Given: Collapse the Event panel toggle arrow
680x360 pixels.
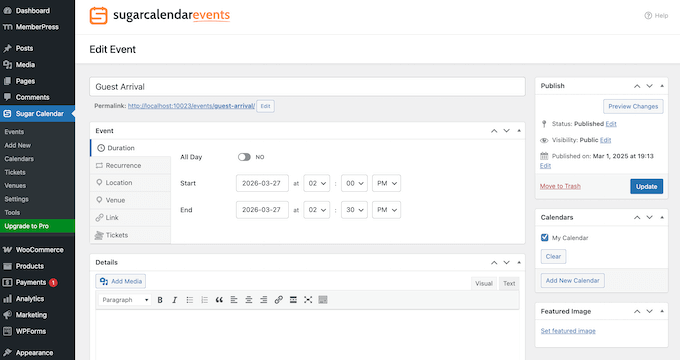Looking at the screenshot, I should (519, 131).
